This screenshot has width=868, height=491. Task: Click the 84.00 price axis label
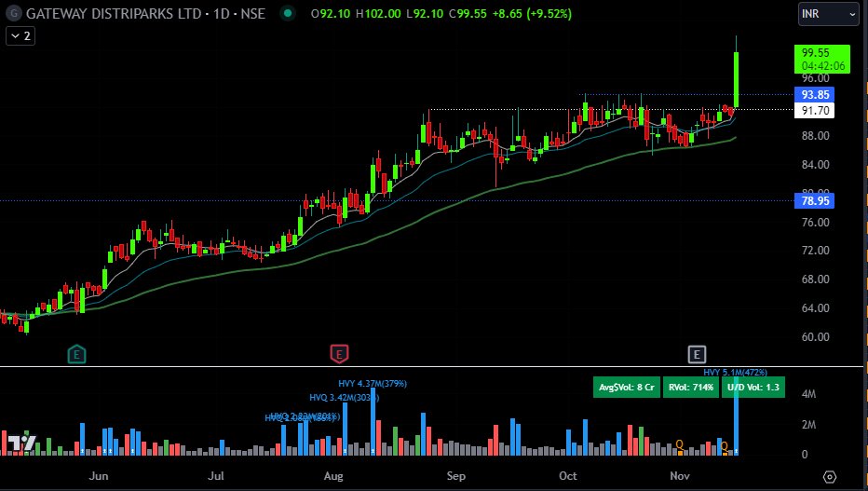(816, 164)
